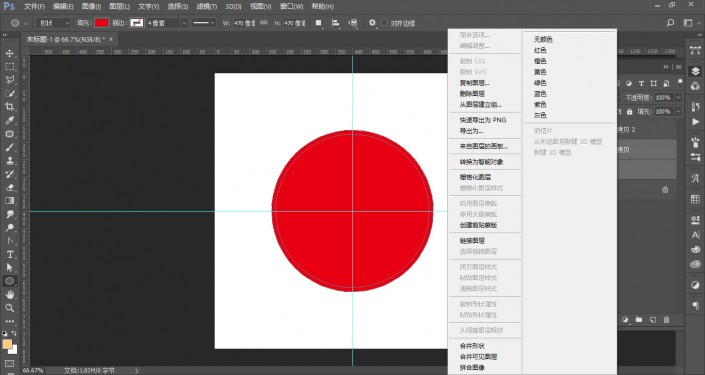Screen dimensions: 705x375
Task: Open the 图层(L) menu
Action: (x=120, y=7)
